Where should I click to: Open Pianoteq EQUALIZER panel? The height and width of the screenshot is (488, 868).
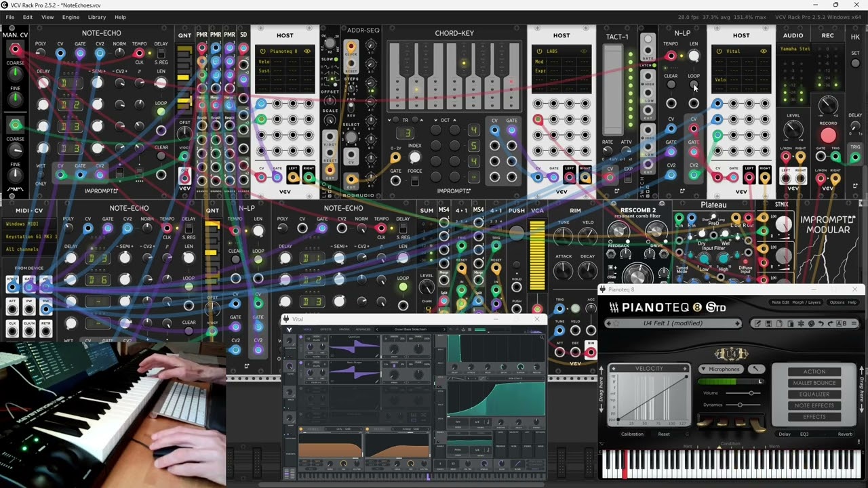pos(814,394)
